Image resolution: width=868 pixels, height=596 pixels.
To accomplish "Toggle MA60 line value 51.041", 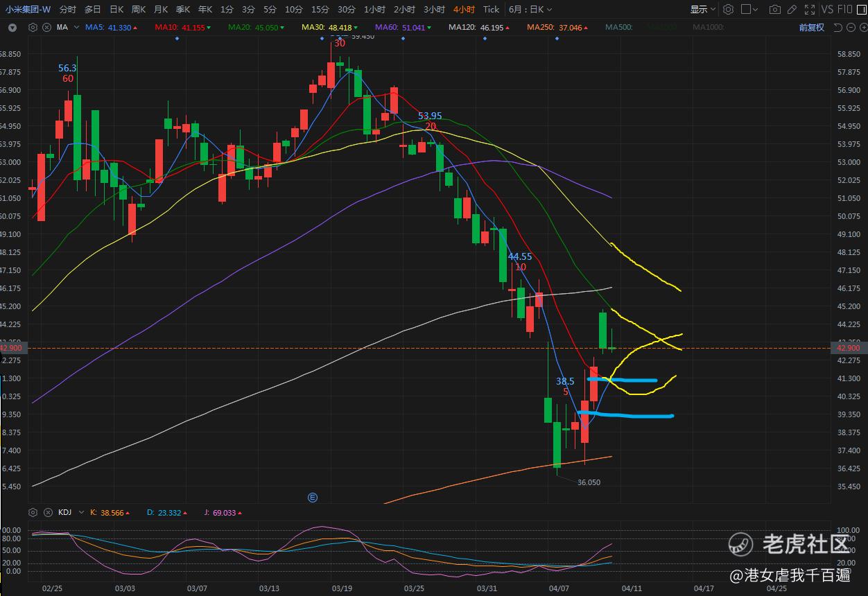I will coord(403,27).
